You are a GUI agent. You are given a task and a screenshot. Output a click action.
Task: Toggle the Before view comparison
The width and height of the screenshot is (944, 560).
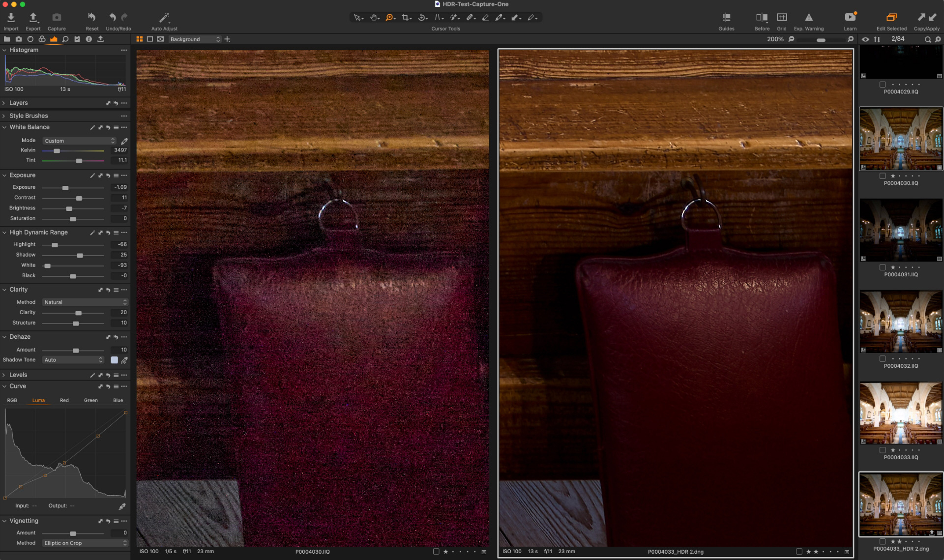(761, 16)
